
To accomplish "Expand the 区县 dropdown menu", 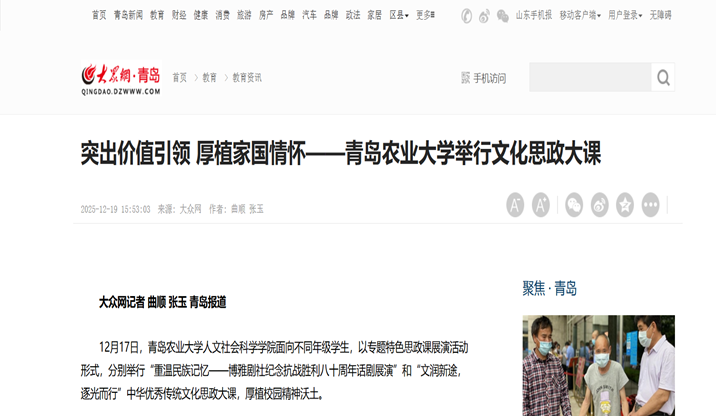I will (399, 16).
